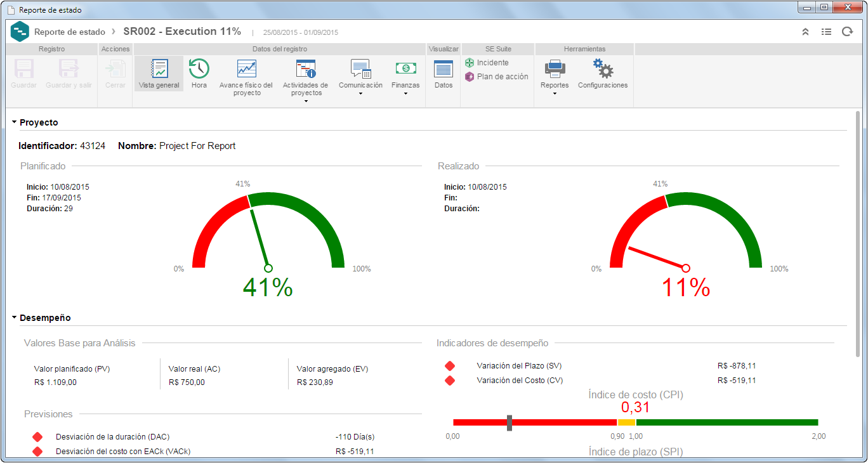
Task: Open the Finanzas dropdown arrow
Action: pyautogui.click(x=405, y=94)
